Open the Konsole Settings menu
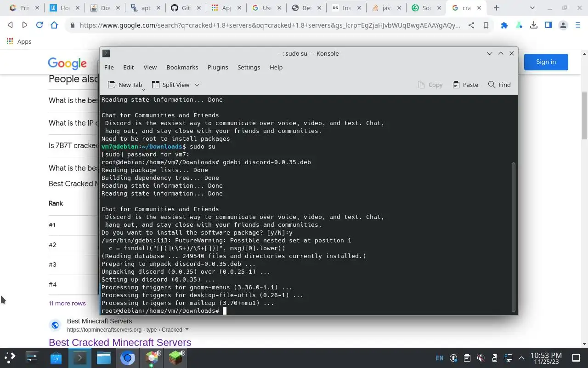This screenshot has width=588, height=368. pyautogui.click(x=249, y=67)
